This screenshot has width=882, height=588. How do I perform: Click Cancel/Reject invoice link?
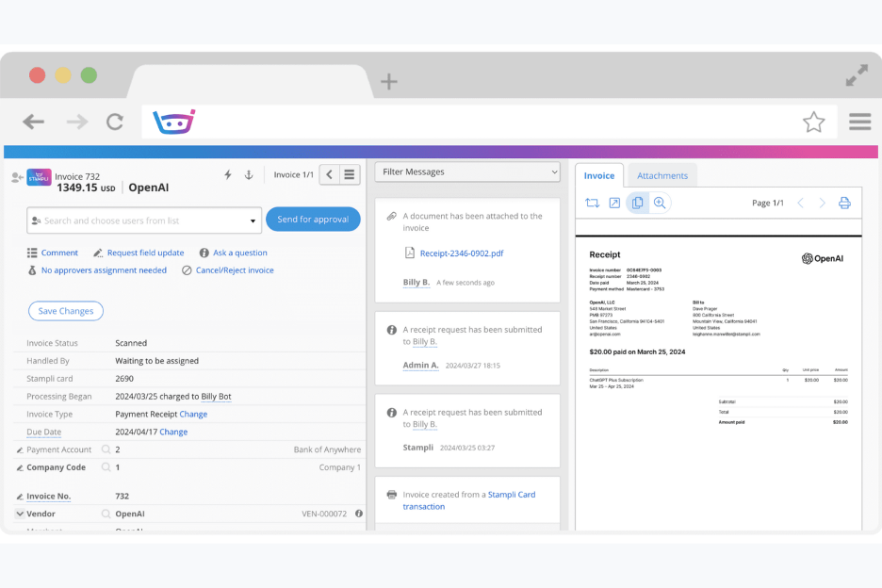pyautogui.click(x=235, y=270)
